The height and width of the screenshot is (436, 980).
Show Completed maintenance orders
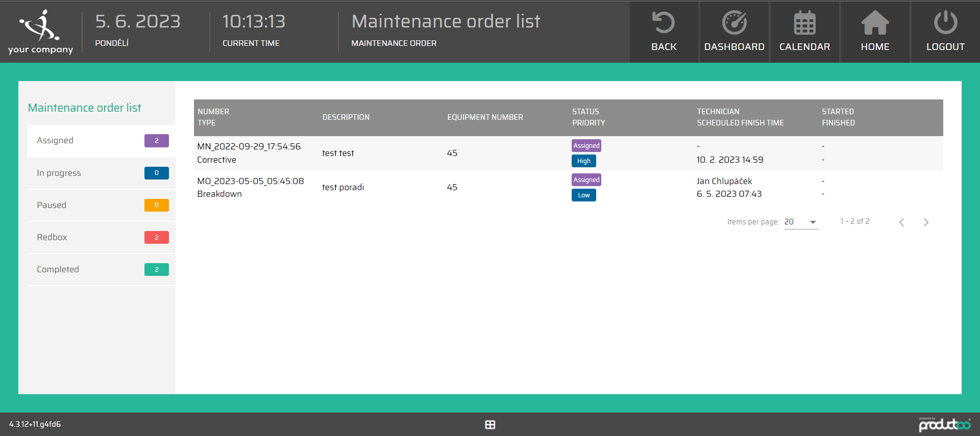(102, 270)
